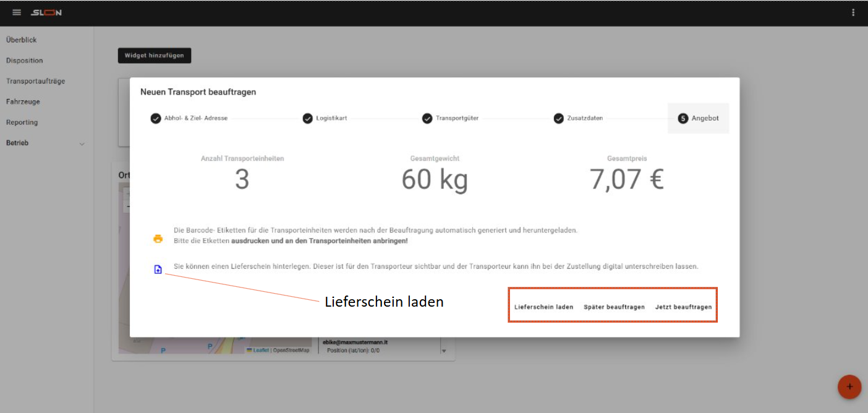Open the Zusatzdaten step
Viewport: 868px width, 413px height.
click(578, 119)
